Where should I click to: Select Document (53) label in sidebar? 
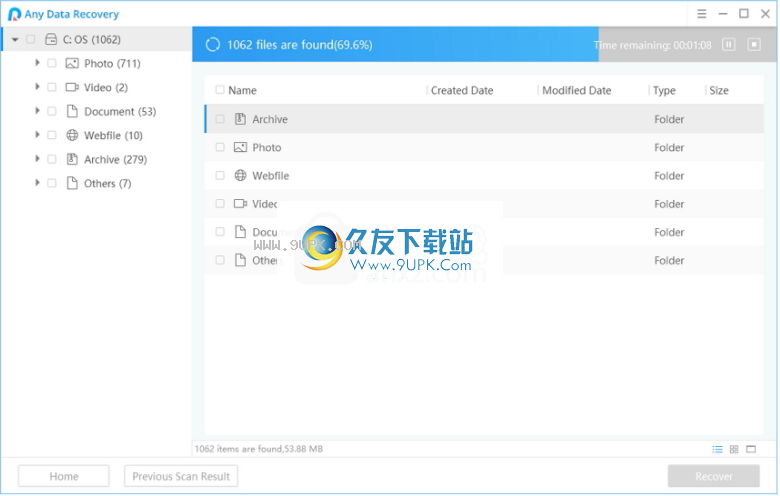point(120,111)
